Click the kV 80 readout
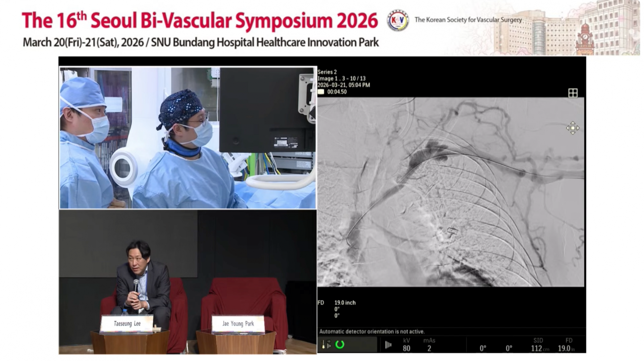 [x=406, y=345]
